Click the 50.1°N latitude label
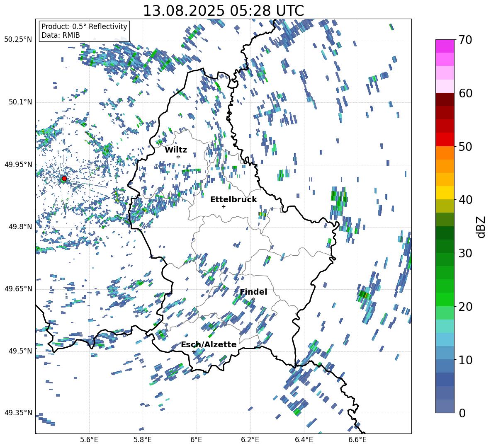The height and width of the screenshot is (448, 491). coord(20,102)
